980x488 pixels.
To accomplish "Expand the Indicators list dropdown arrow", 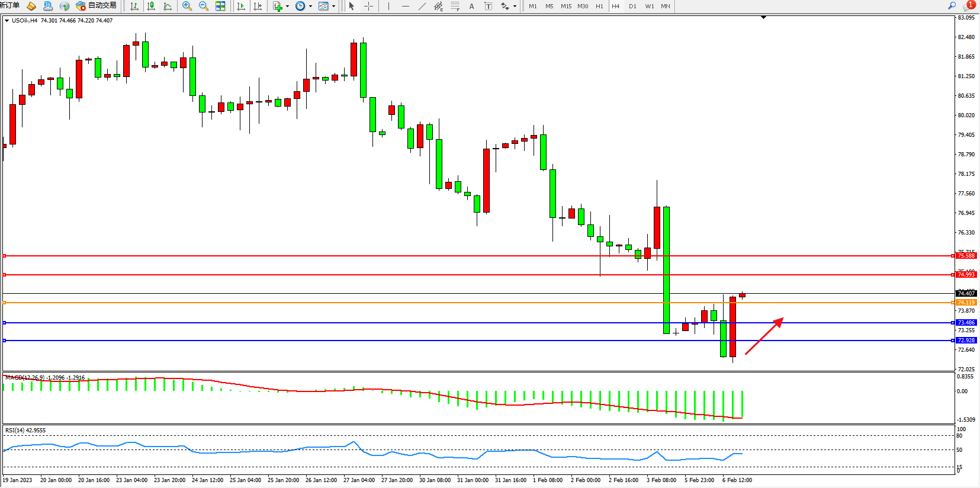I will [288, 7].
